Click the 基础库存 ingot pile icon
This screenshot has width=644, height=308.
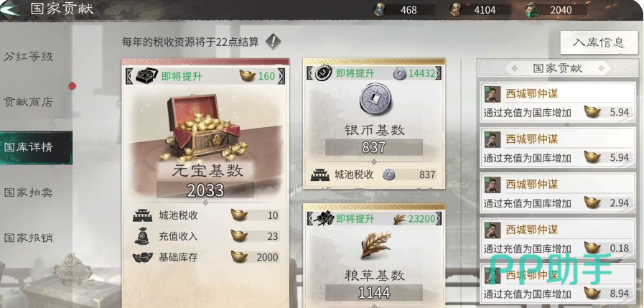coord(142,258)
